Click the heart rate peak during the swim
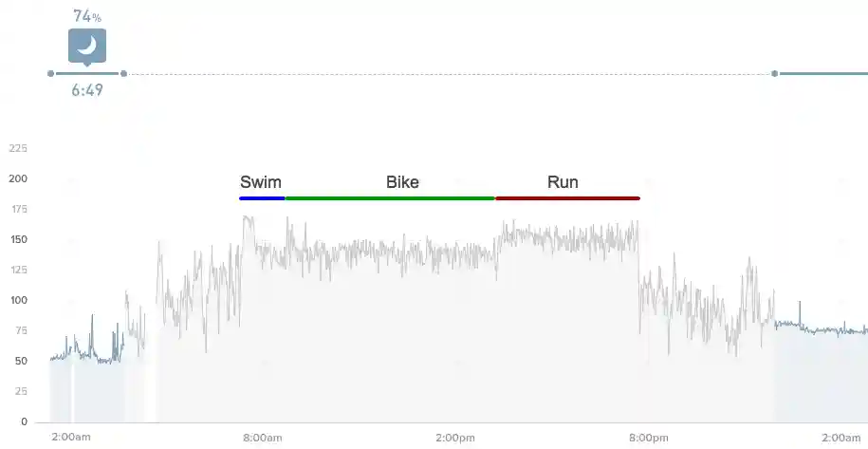Screen dimensions: 868x449 point(248,218)
